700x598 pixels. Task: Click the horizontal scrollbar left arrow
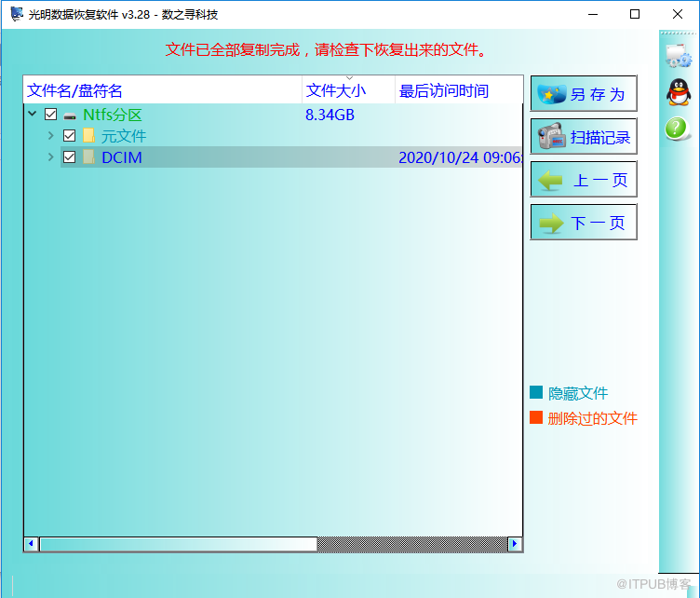click(x=31, y=544)
